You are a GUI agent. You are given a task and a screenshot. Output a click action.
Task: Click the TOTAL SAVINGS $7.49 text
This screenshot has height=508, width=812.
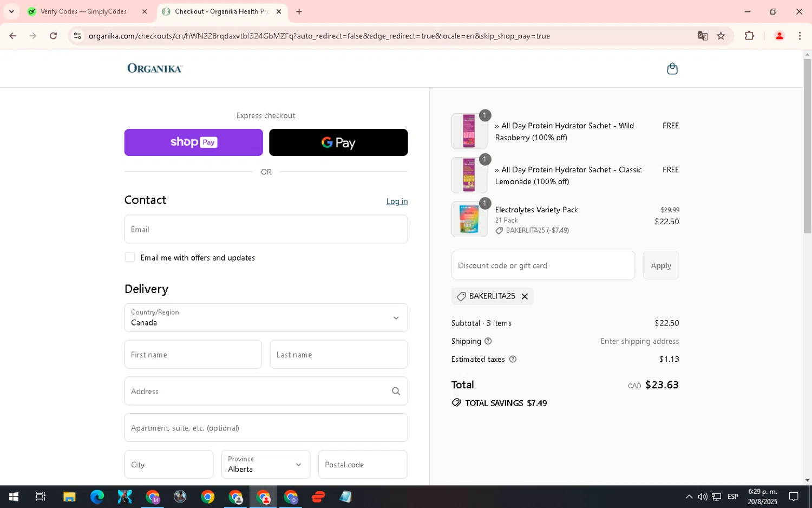(x=506, y=403)
